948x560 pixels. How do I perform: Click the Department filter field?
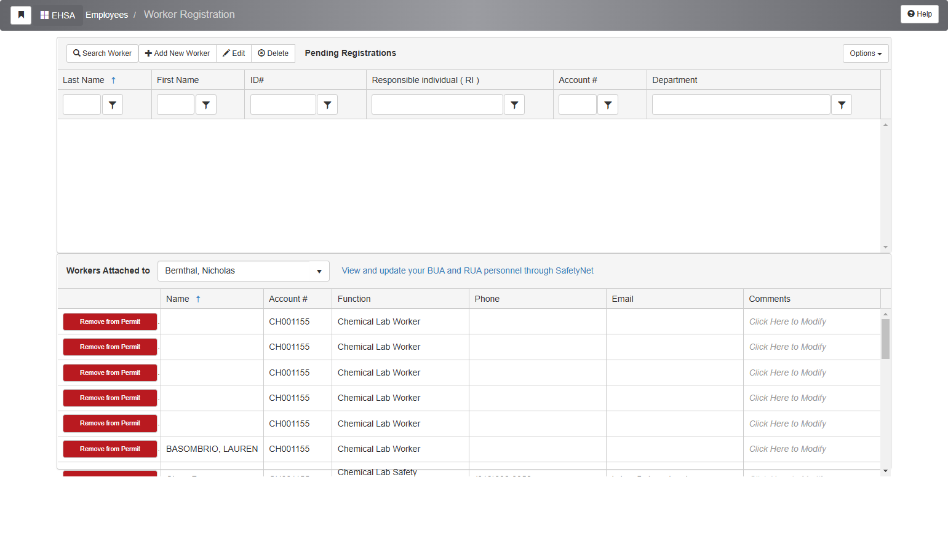click(x=741, y=105)
